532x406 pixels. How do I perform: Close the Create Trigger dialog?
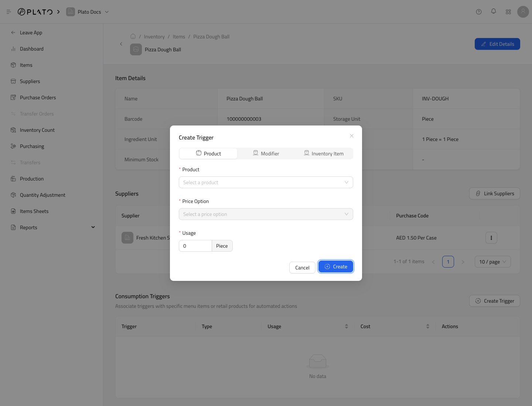(x=352, y=136)
